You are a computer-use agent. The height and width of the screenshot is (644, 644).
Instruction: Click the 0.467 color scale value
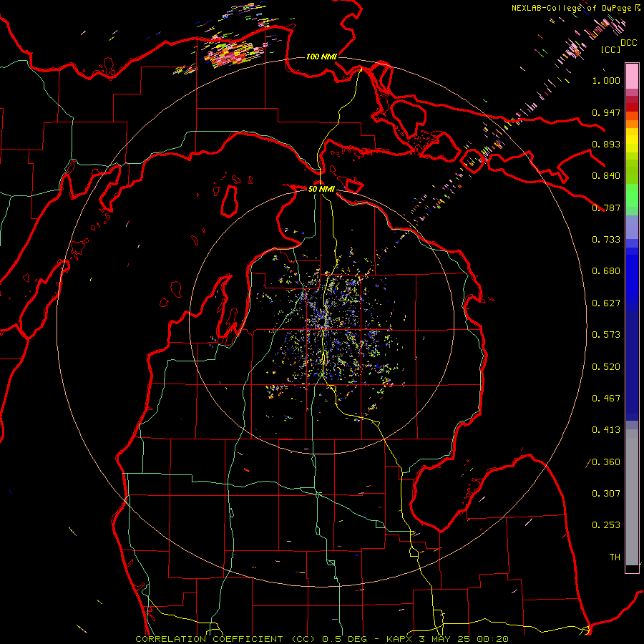click(x=606, y=399)
